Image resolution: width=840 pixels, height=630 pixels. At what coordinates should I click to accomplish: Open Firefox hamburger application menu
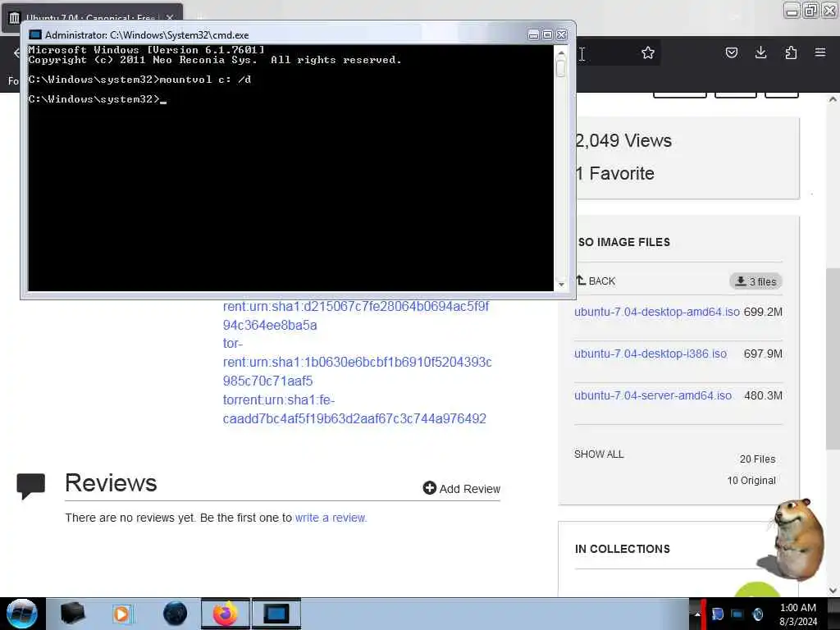pyautogui.click(x=820, y=52)
